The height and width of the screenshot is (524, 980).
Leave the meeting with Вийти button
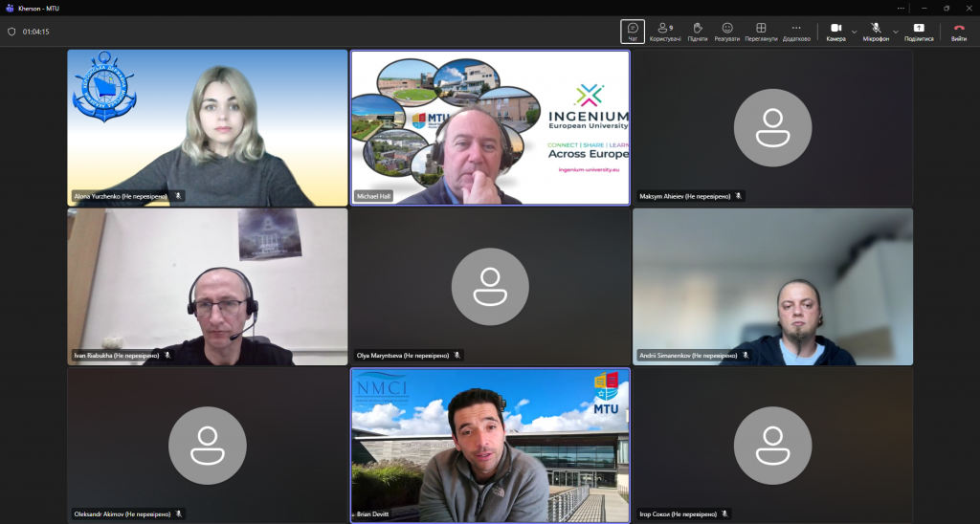pyautogui.click(x=959, y=32)
